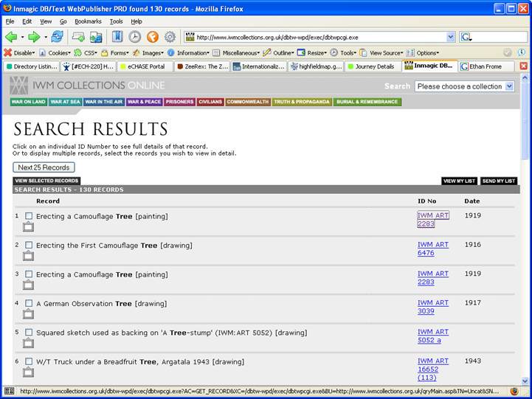Open the Please choose a collection dropdown
Screen dimensions: 532x399
pos(464,86)
